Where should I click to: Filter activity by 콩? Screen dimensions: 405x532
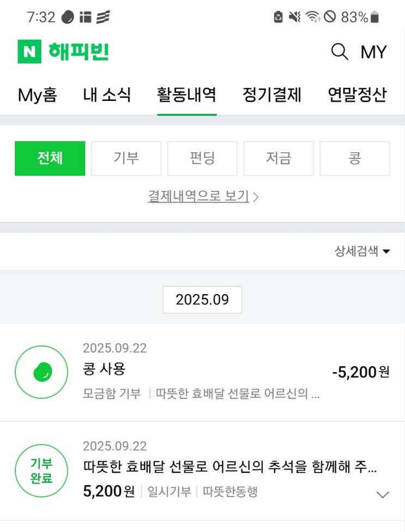click(x=355, y=158)
